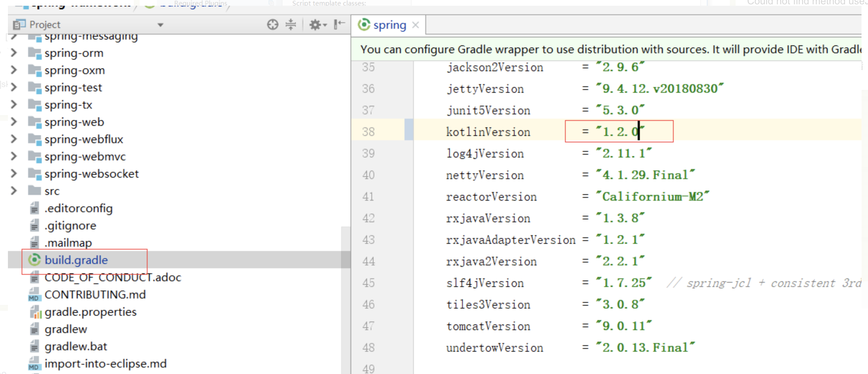
Task: Select CODE_OF_CONDUCT.adoc file
Action: [x=113, y=277]
